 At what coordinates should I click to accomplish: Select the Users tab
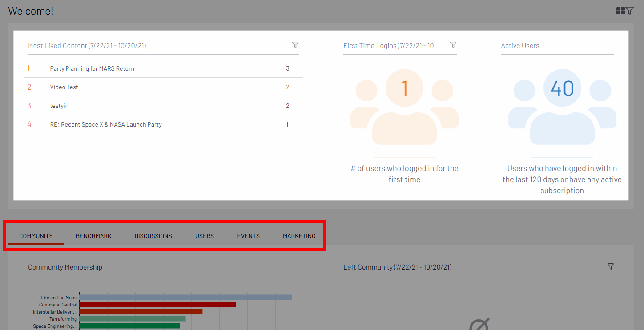(x=205, y=236)
